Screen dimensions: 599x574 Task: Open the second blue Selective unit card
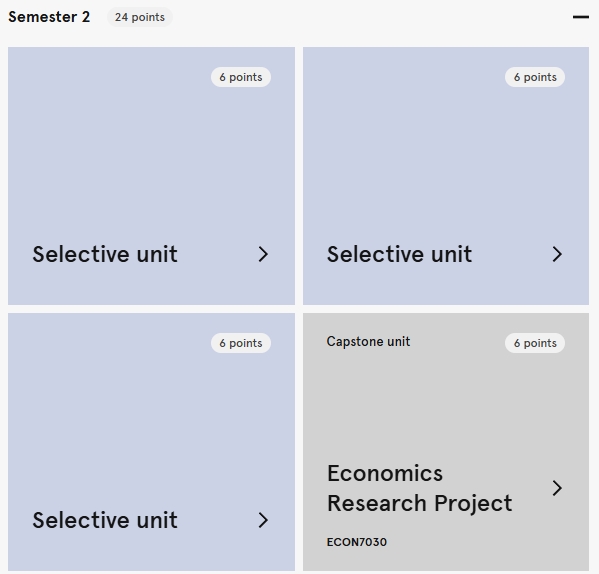pos(446,176)
